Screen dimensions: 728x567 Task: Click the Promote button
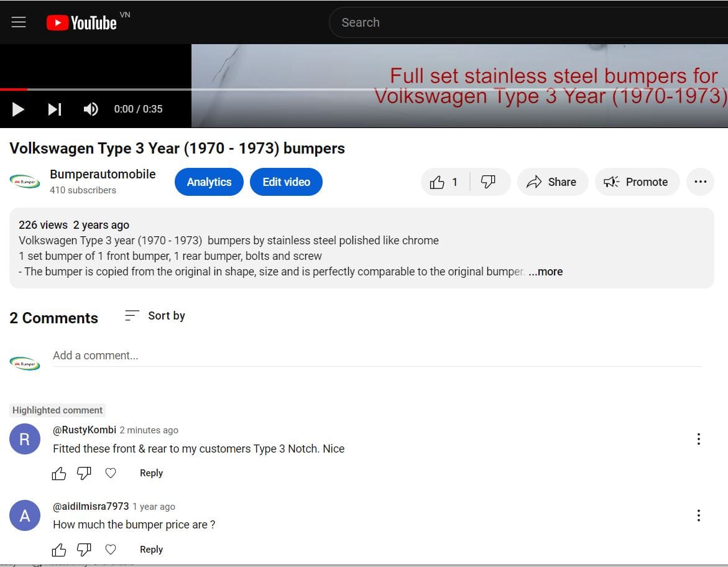tap(637, 182)
